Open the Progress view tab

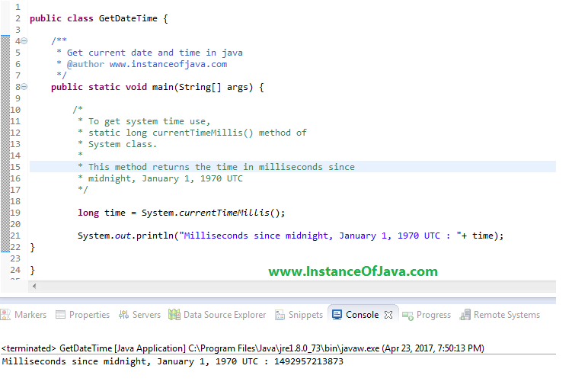pos(427,315)
